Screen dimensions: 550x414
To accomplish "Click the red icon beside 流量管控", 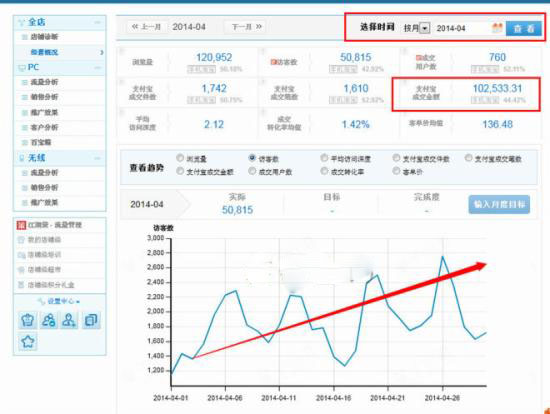I will point(21,225).
